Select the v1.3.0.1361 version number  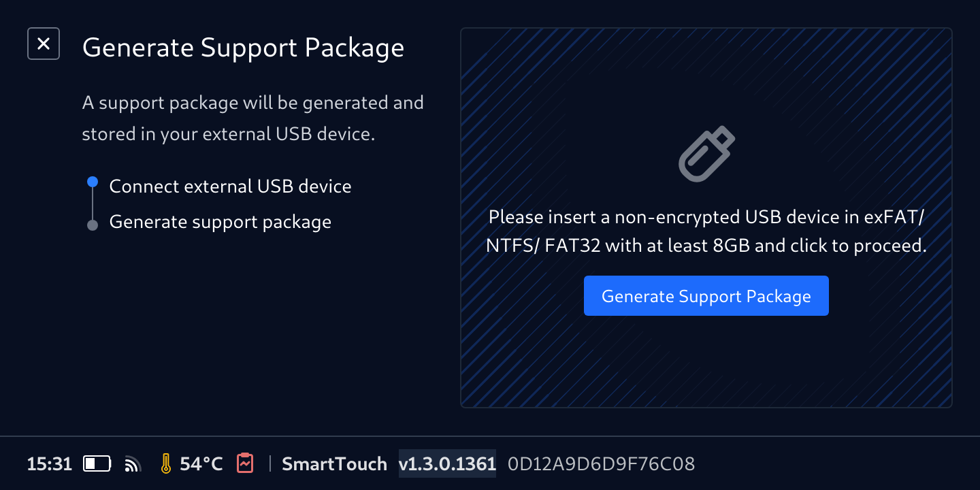pyautogui.click(x=447, y=464)
